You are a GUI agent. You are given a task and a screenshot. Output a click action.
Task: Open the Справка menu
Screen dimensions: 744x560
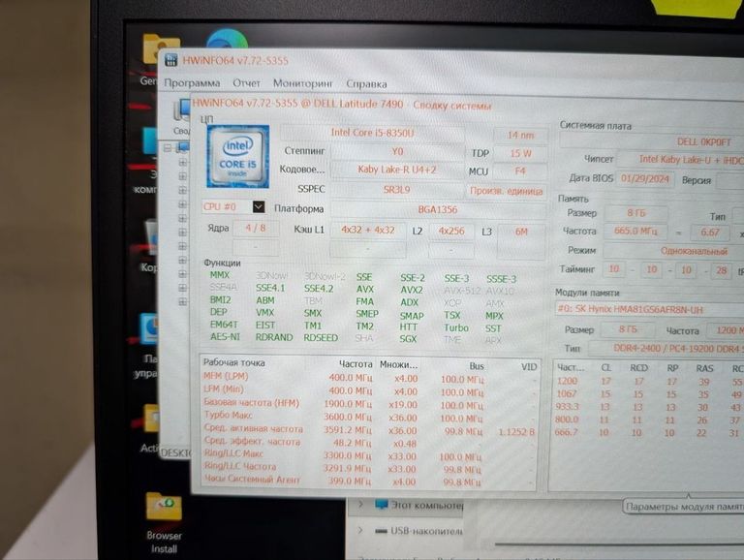point(366,84)
